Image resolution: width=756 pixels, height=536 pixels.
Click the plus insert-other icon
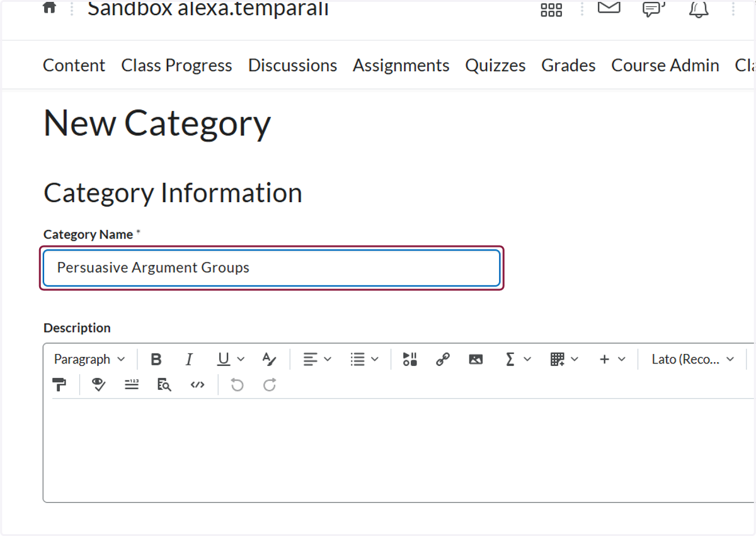(x=605, y=360)
